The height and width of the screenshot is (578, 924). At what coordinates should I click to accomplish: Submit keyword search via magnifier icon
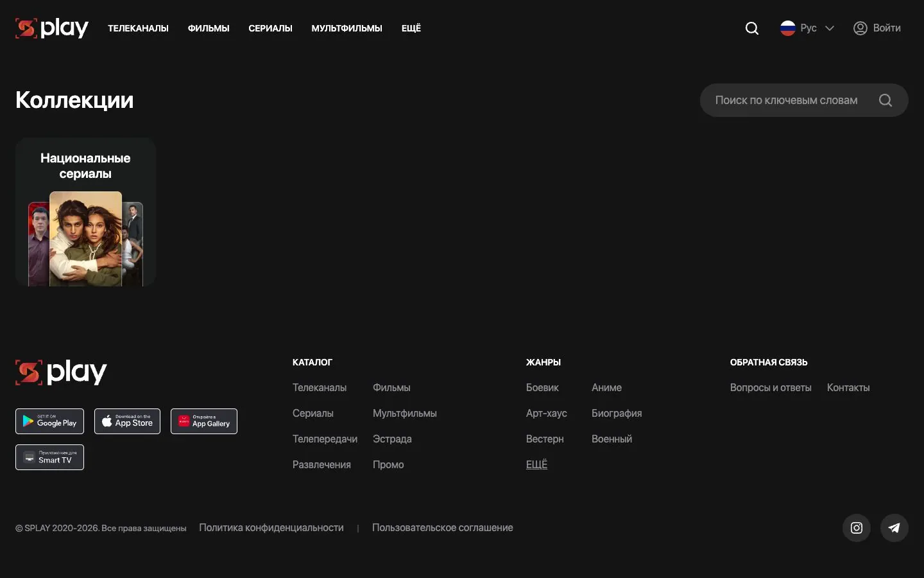(886, 100)
